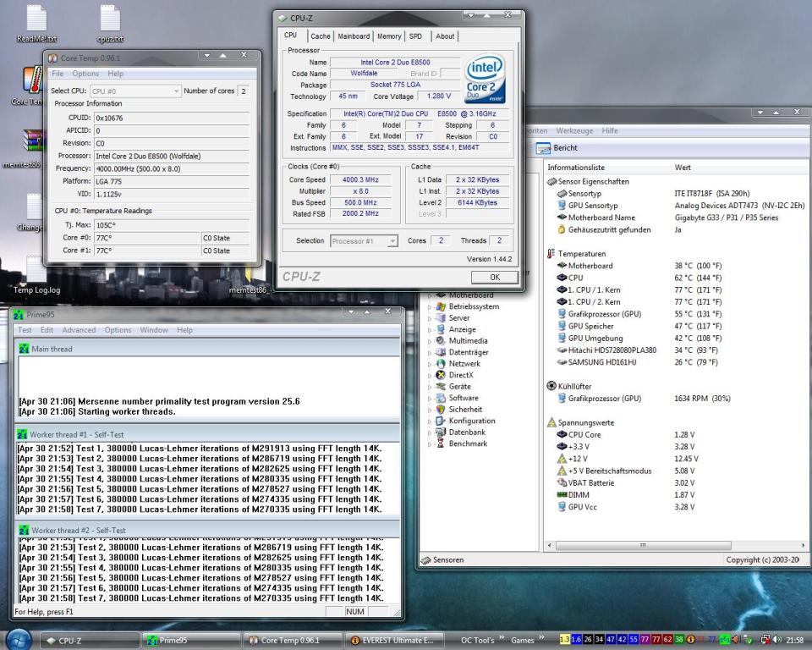Expand the Datenträger node arrow in EVEREST
This screenshot has width=812, height=650.
coord(430,352)
